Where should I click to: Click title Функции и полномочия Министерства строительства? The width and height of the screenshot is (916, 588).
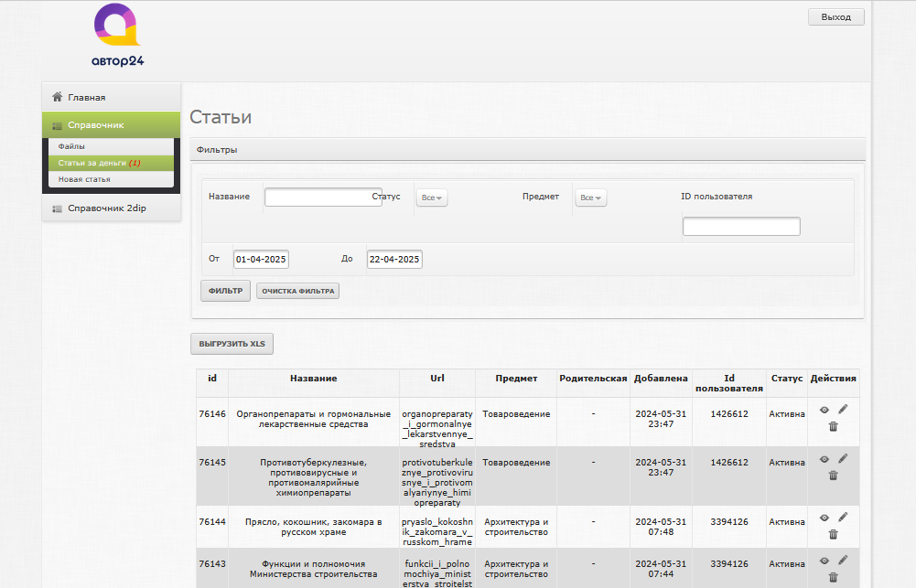click(x=314, y=570)
